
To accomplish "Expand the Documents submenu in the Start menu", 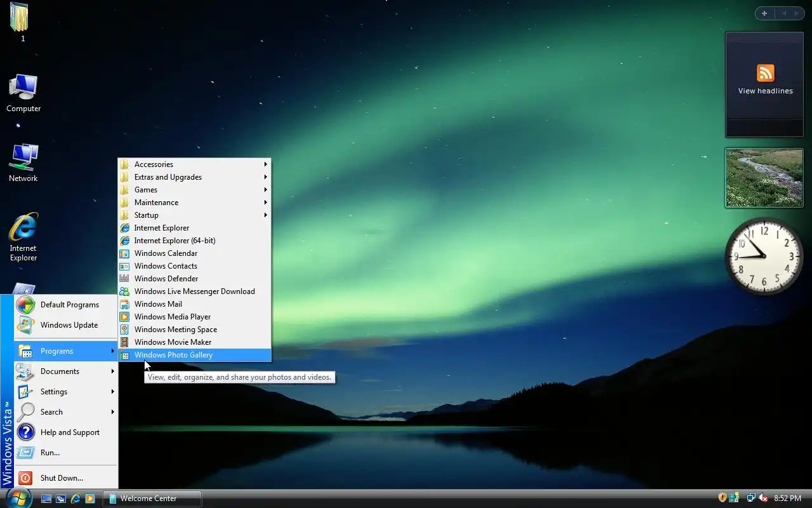I will click(x=65, y=371).
